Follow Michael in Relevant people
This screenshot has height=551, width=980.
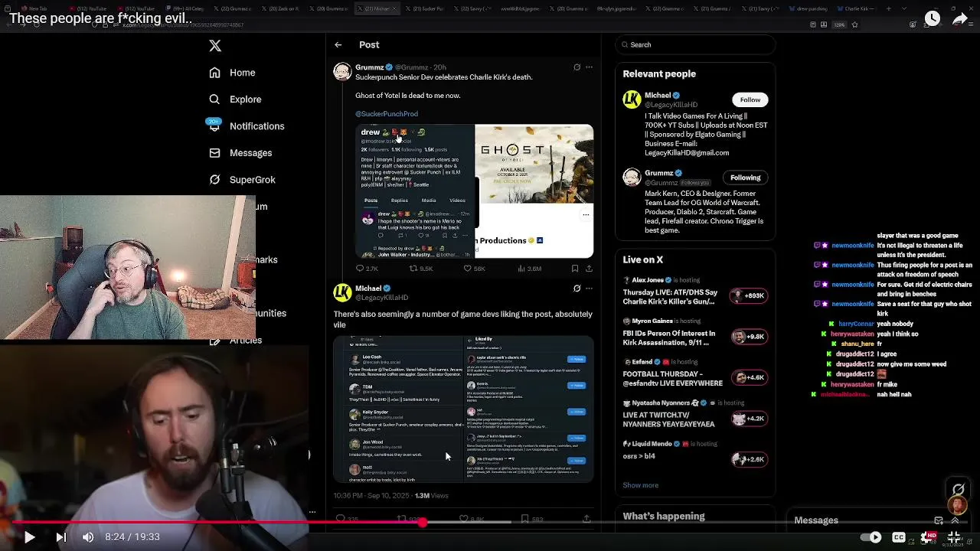pos(750,100)
